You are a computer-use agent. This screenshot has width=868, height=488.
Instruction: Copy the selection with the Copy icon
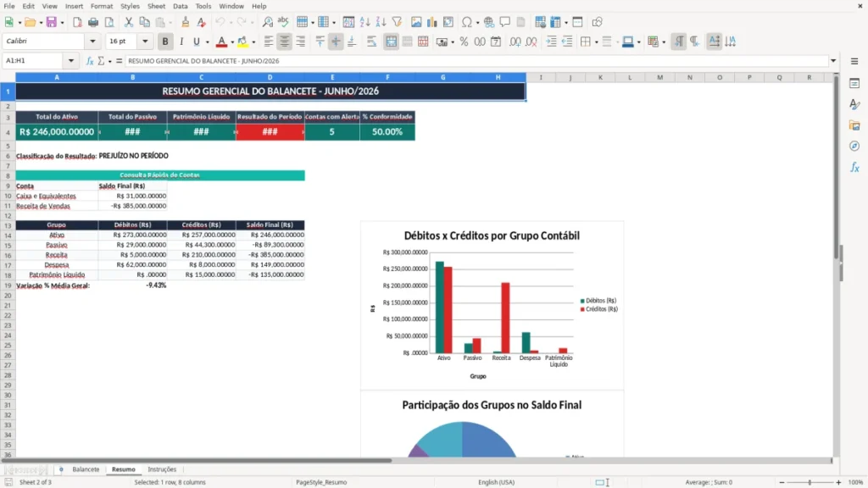coord(144,22)
